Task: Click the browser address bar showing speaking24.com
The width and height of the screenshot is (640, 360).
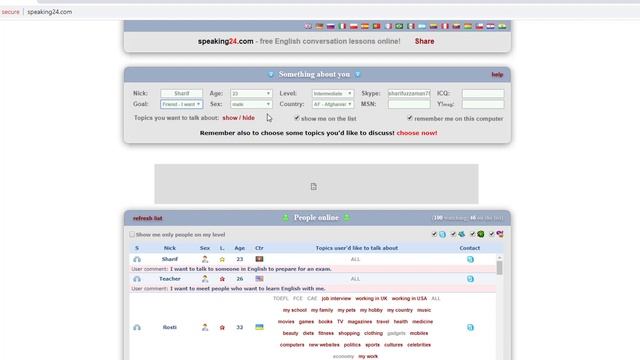Action: 50,12
